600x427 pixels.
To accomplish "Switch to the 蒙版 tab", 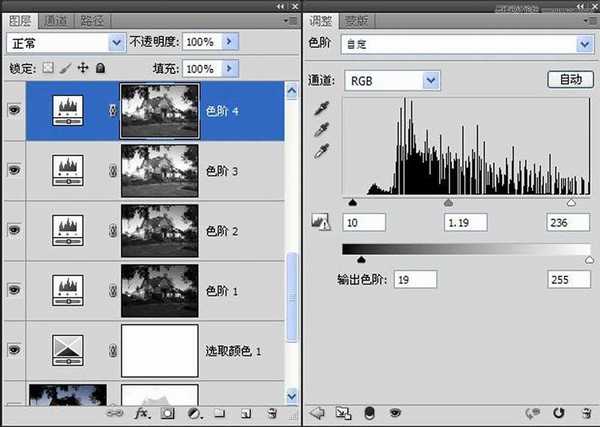I will tap(355, 20).
